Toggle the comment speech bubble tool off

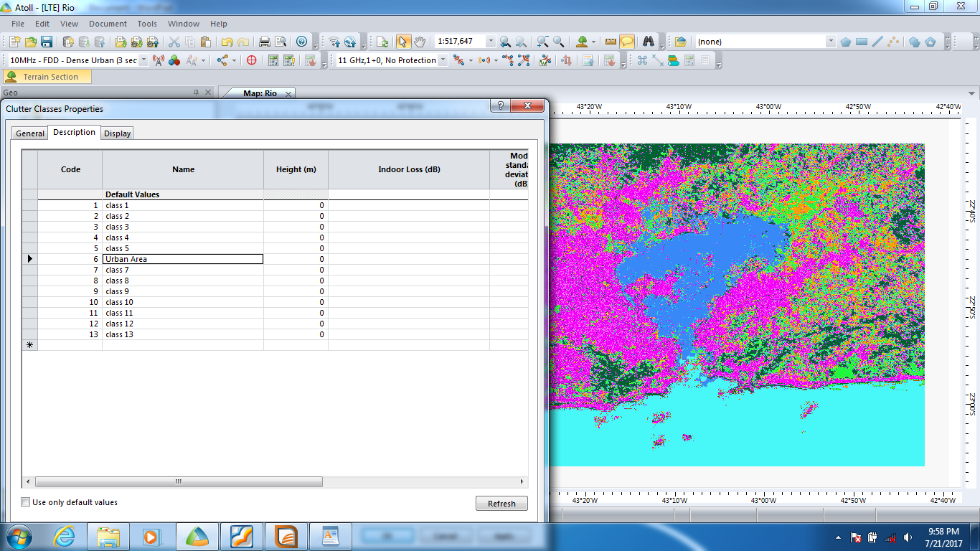click(626, 41)
